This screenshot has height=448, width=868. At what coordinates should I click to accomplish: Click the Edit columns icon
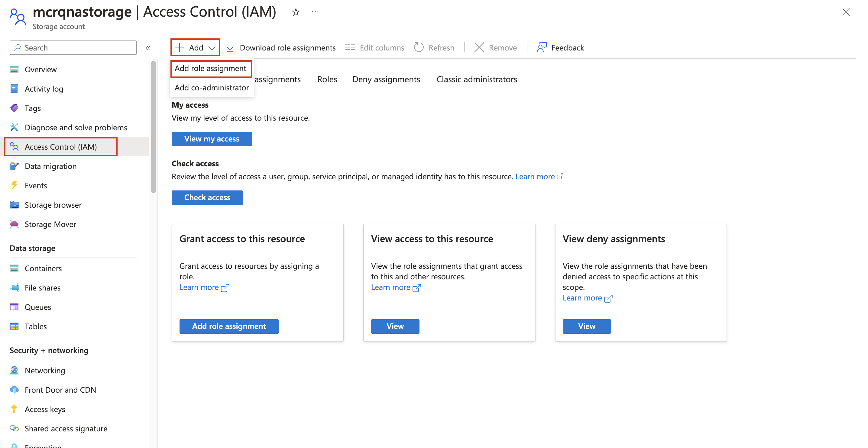351,47
